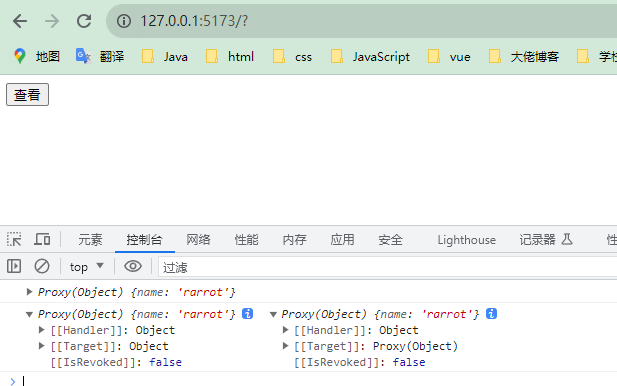This screenshot has width=617, height=386.
Task: Click left [[IsRevoked]]: false value
Action: (x=165, y=362)
